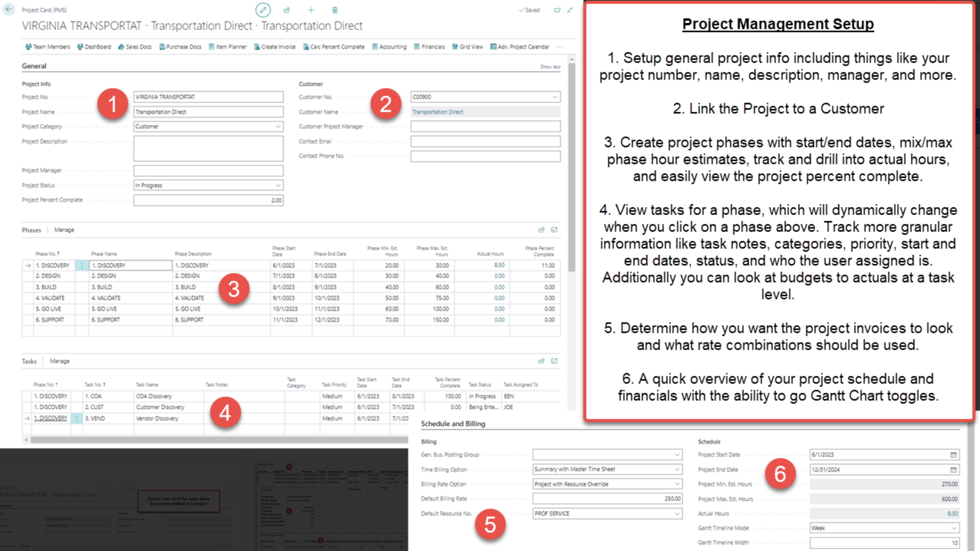Open Manage menu in Phases section
Image resolution: width=980 pixels, height=551 pixels.
click(64, 230)
